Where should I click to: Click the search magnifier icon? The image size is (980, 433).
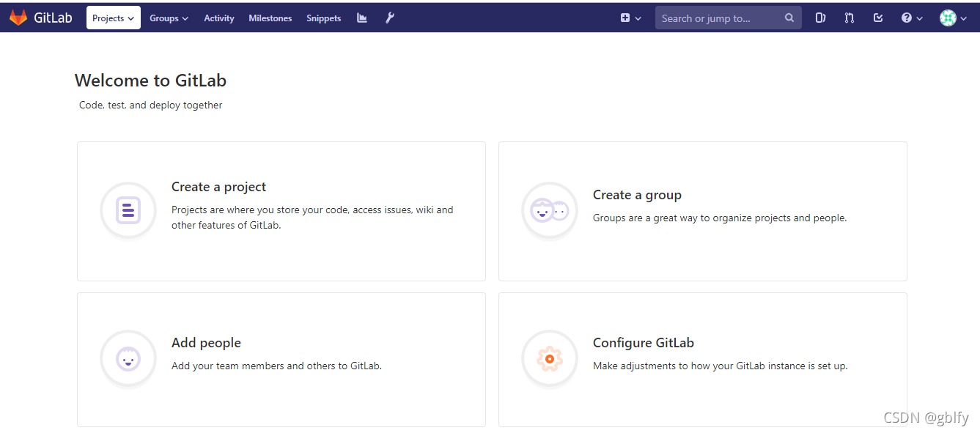tap(789, 18)
